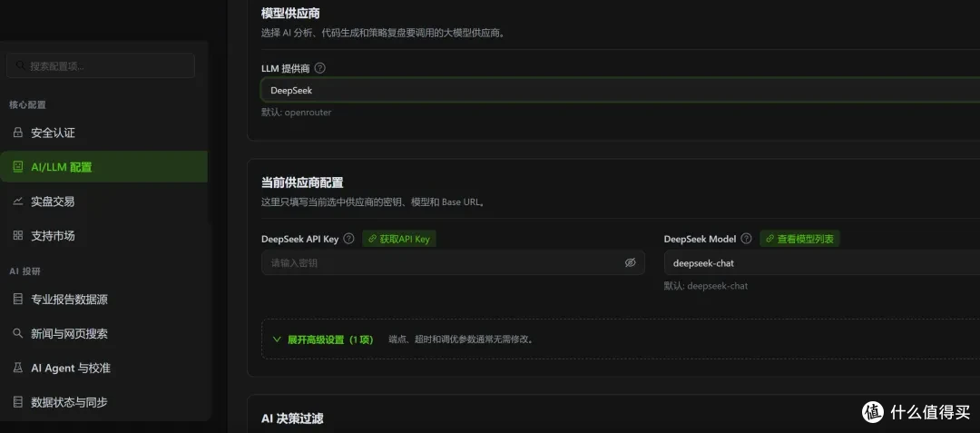Click the 默认: openrouter hint text
This screenshot has height=433, width=980.
click(x=296, y=113)
